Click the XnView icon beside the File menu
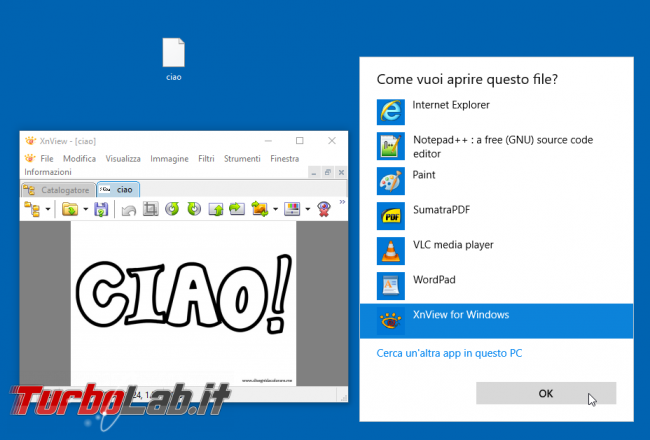 [x=30, y=158]
